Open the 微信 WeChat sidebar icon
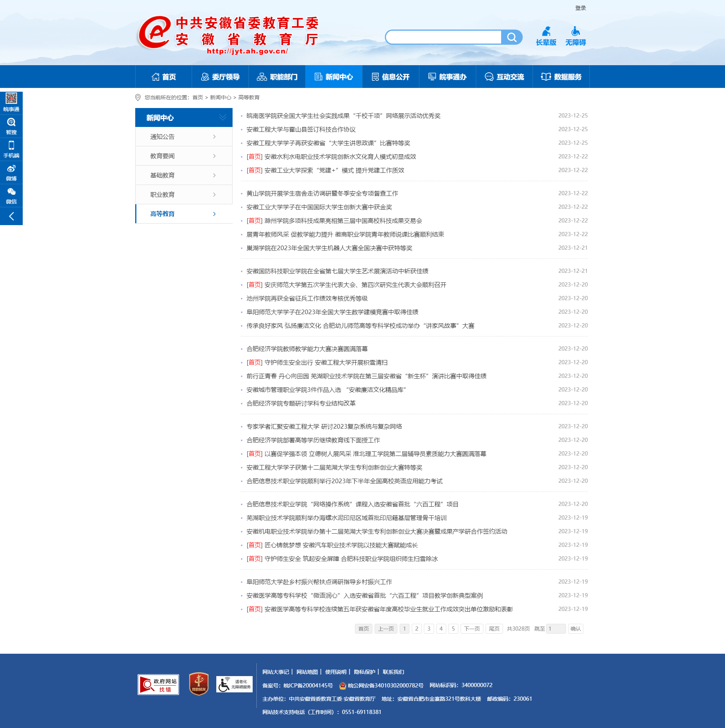The width and height of the screenshot is (725, 728). (11, 196)
